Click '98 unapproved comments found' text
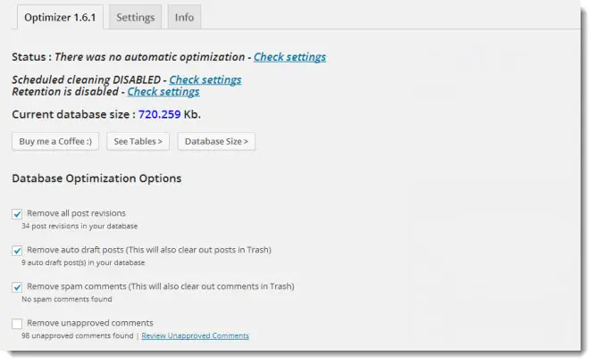The width and height of the screenshot is (594, 364). point(78,335)
